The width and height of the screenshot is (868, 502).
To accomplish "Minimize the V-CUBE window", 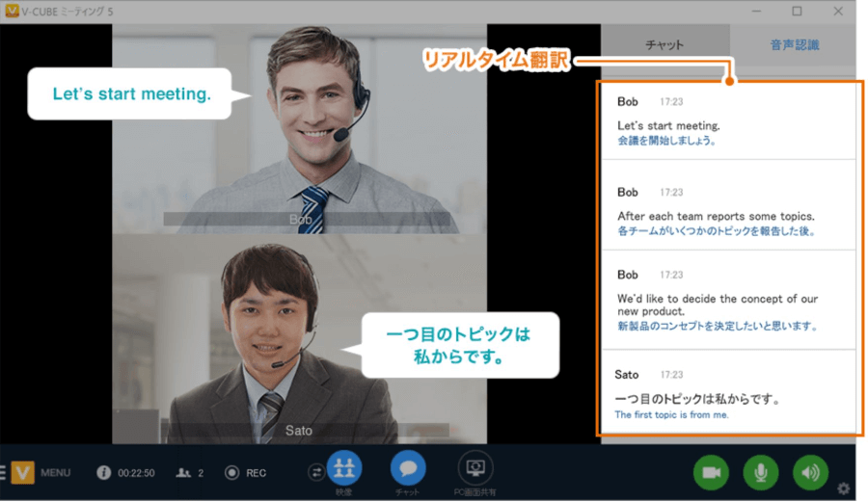I will click(757, 11).
